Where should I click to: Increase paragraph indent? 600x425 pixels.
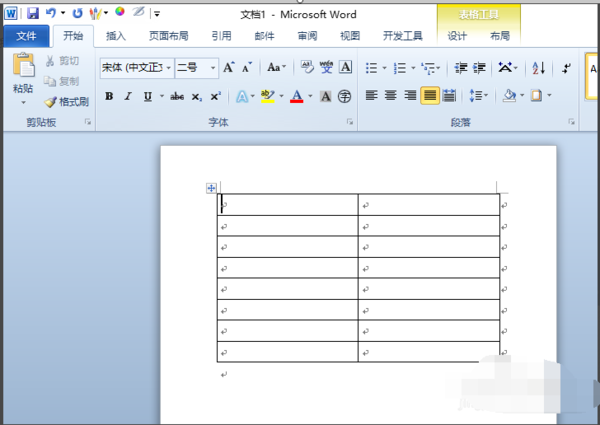point(479,68)
